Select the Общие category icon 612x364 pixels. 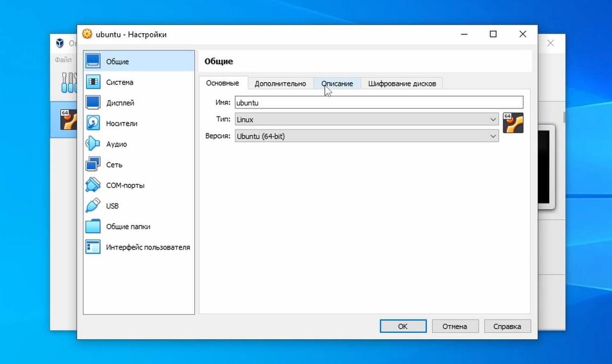[x=93, y=61]
